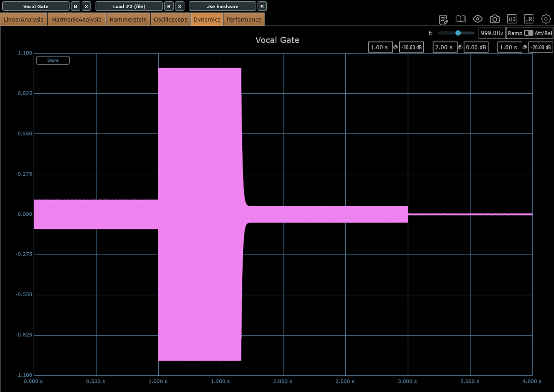554x392 pixels.
Task: Open settings with the gear icon
Action: pyautogui.click(x=546, y=19)
